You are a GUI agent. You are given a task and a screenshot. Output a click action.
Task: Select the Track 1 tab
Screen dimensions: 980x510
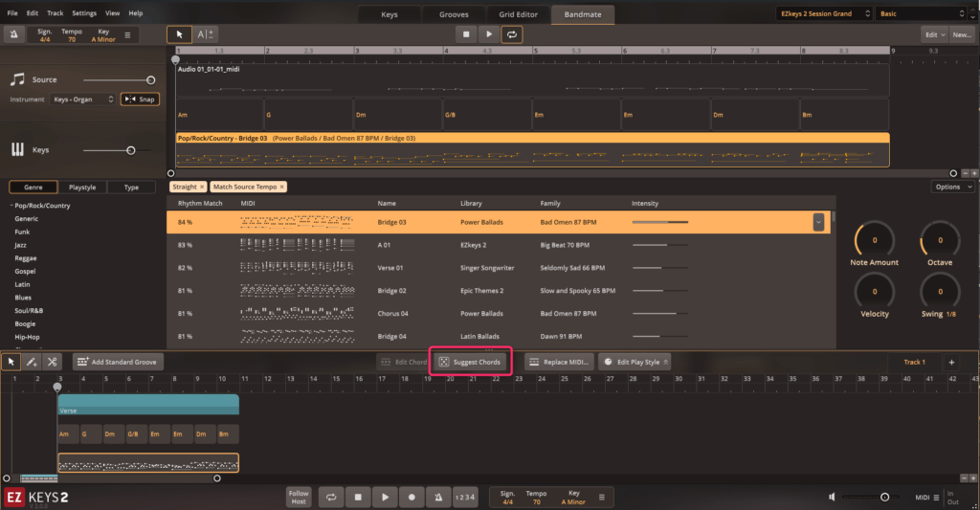pyautogui.click(x=914, y=362)
